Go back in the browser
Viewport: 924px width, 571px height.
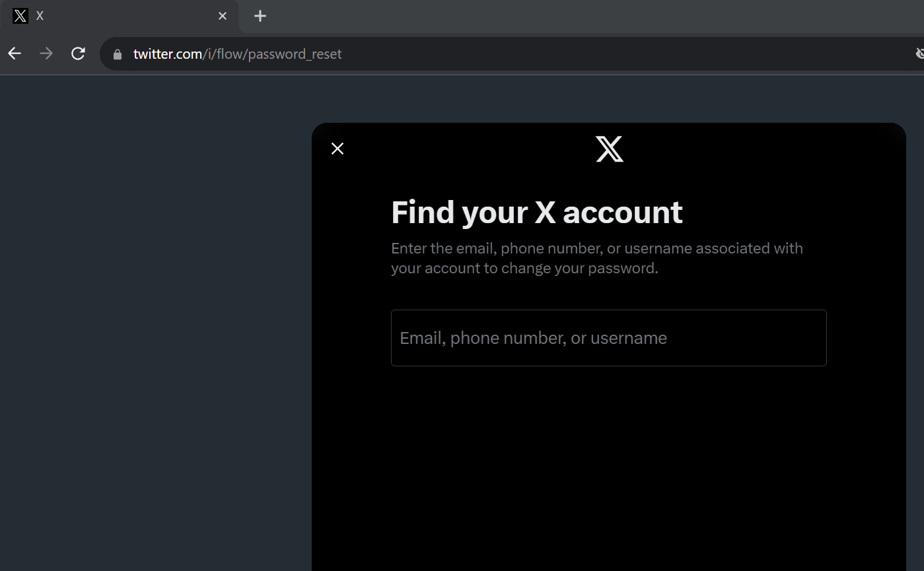click(x=15, y=53)
